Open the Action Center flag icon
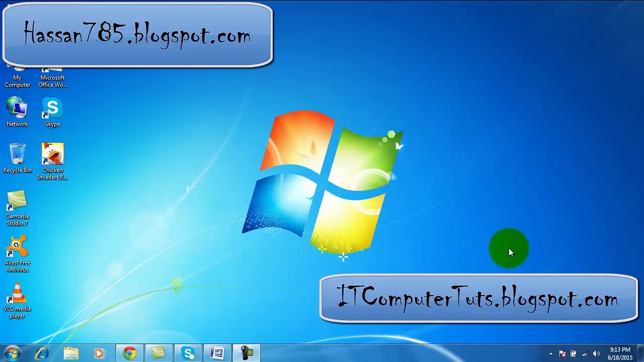This screenshot has height=362, width=644. (562, 354)
